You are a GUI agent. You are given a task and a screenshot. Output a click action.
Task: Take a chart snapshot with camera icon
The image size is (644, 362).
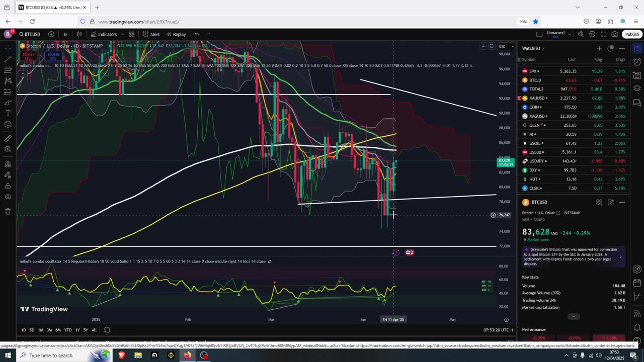coord(615,34)
